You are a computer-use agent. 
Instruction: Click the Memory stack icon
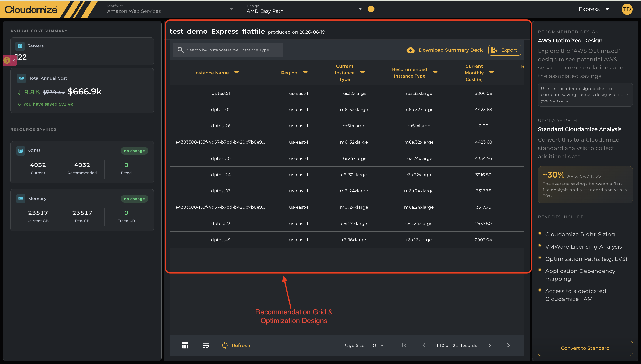21,199
